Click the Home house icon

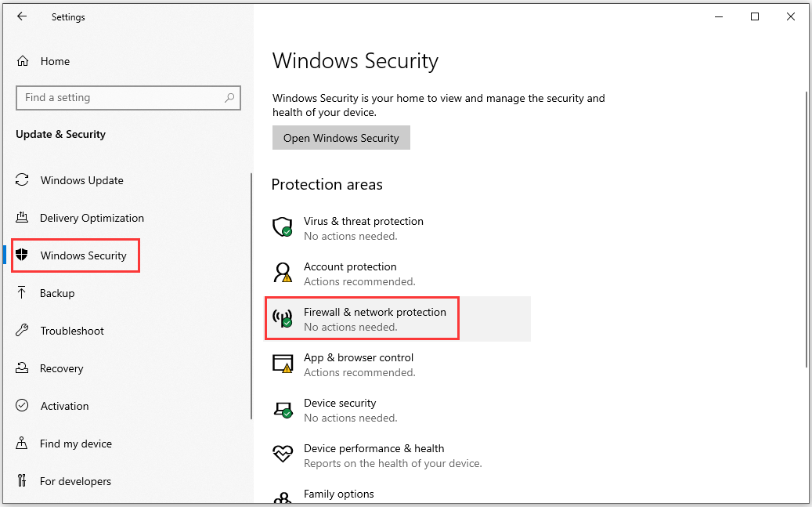point(23,61)
